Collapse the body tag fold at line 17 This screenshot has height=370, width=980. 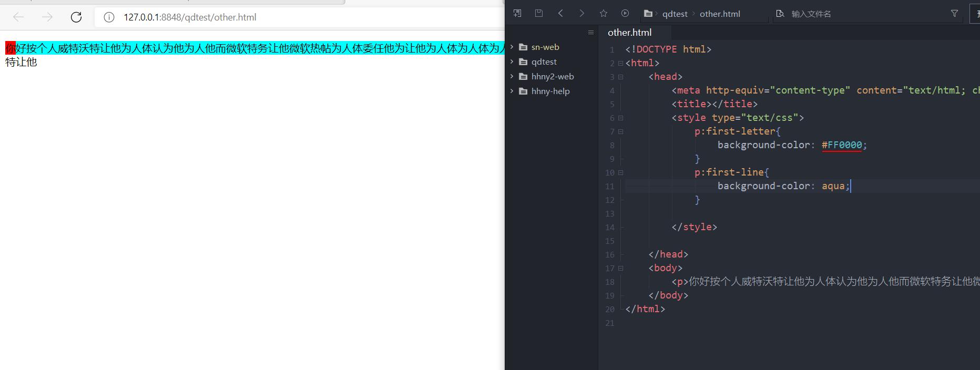620,268
